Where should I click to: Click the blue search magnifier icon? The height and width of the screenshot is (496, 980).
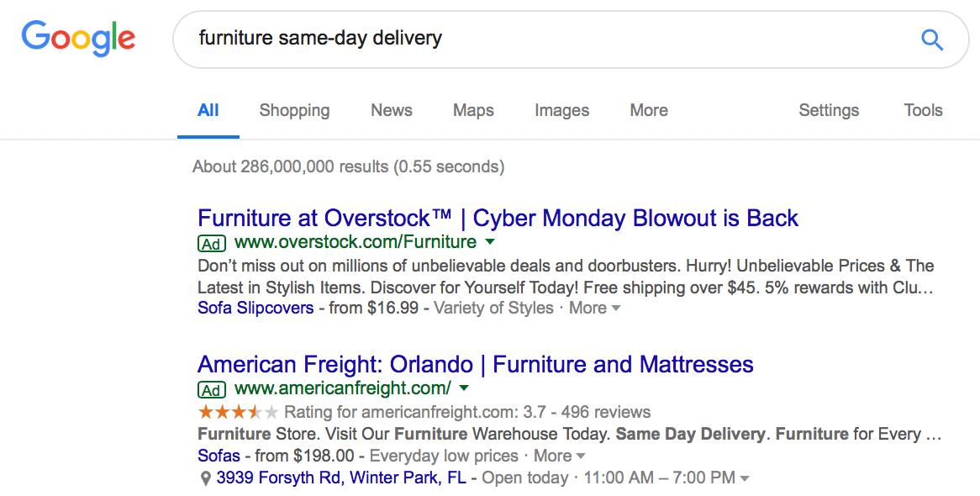tap(932, 40)
